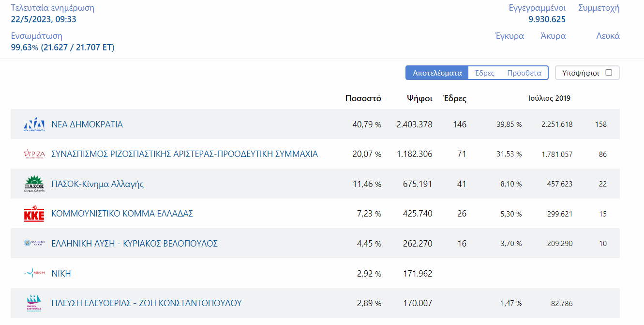Image resolution: width=644 pixels, height=325 pixels.
Task: Click the ΠΑΣΟΚ green sun logo
Action: [34, 184]
